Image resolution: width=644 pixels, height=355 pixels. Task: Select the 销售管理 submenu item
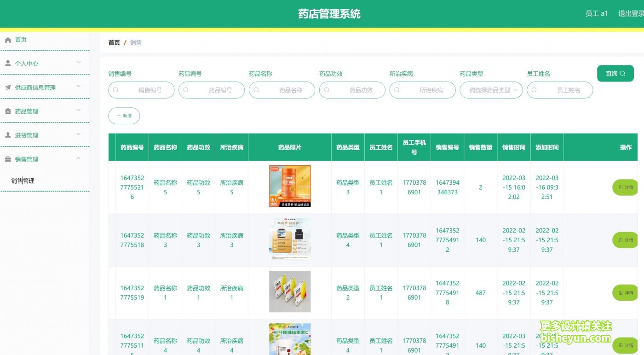pos(23,181)
